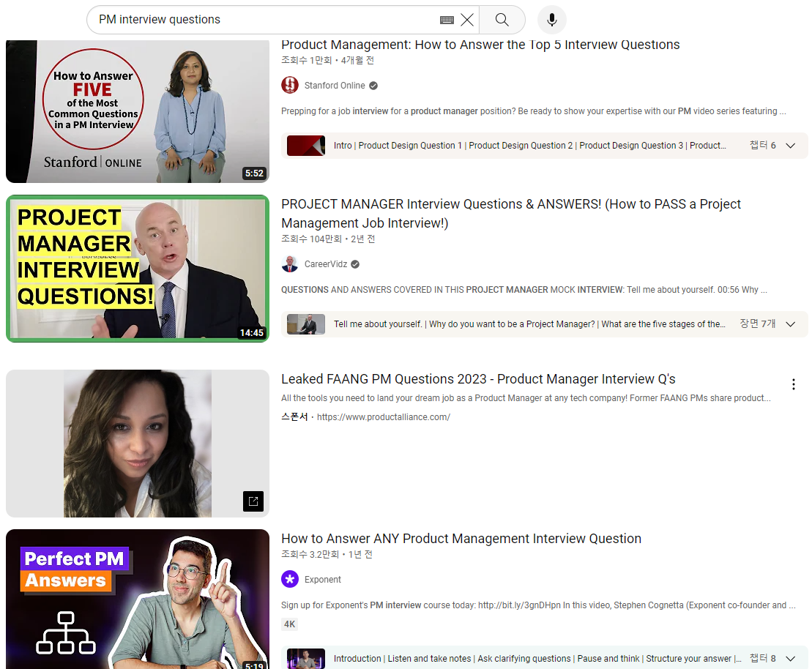This screenshot has height=669, width=812.
Task: Click the verified badge next to CareerVidz
Action: (x=355, y=264)
